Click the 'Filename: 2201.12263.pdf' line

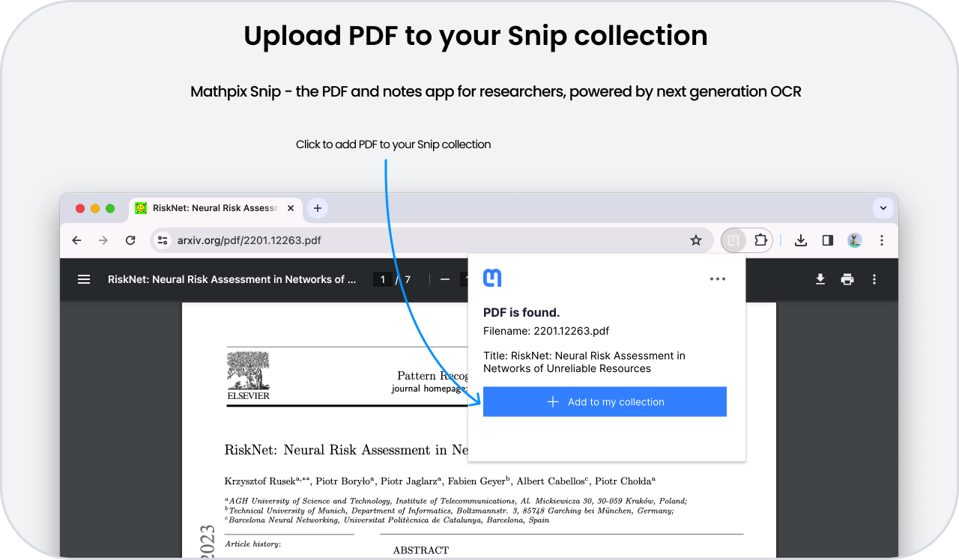click(x=546, y=331)
